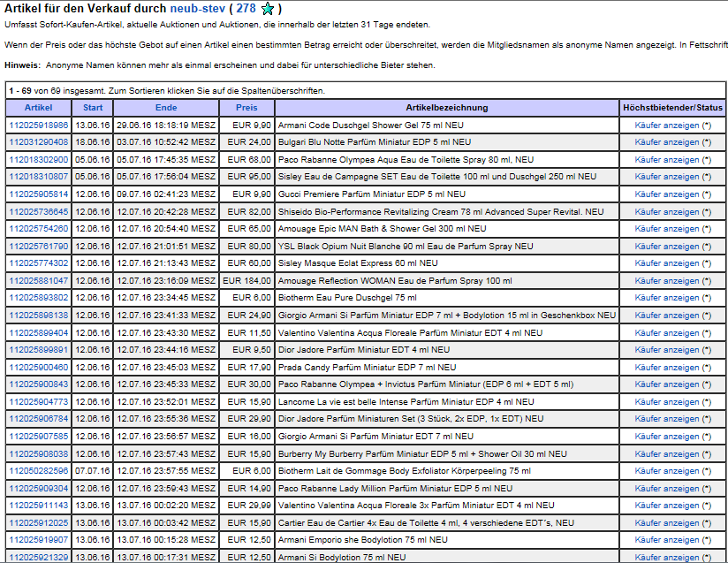Open article 112025908038
Viewport: 728px width, 563px height.
click(39, 453)
